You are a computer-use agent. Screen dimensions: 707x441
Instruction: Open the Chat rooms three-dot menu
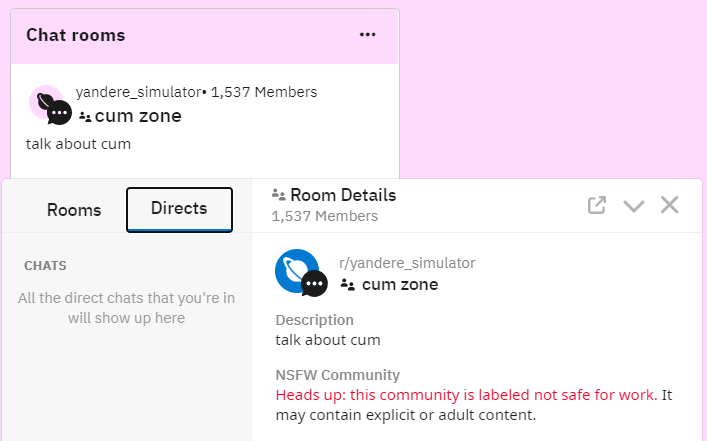(x=367, y=35)
